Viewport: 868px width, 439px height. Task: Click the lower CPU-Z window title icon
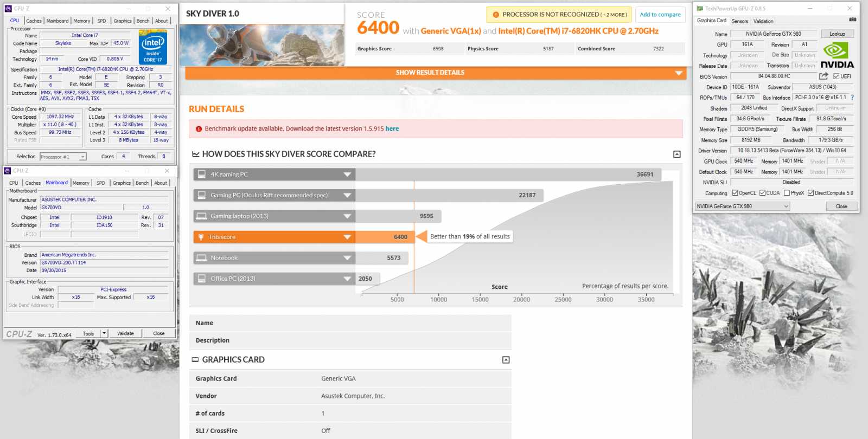(8, 171)
